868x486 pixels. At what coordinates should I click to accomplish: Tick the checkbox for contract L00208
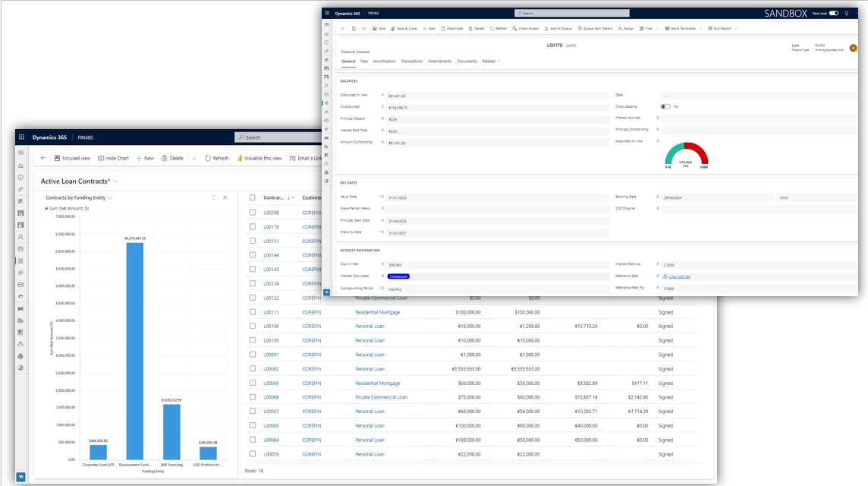tap(253, 212)
